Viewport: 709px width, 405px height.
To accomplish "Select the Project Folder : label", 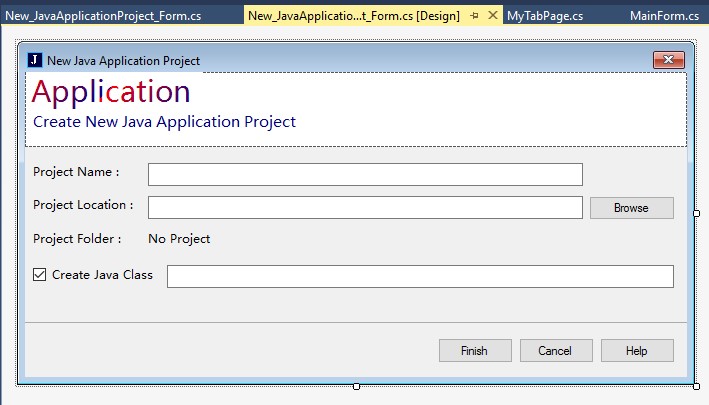I will point(77,239).
